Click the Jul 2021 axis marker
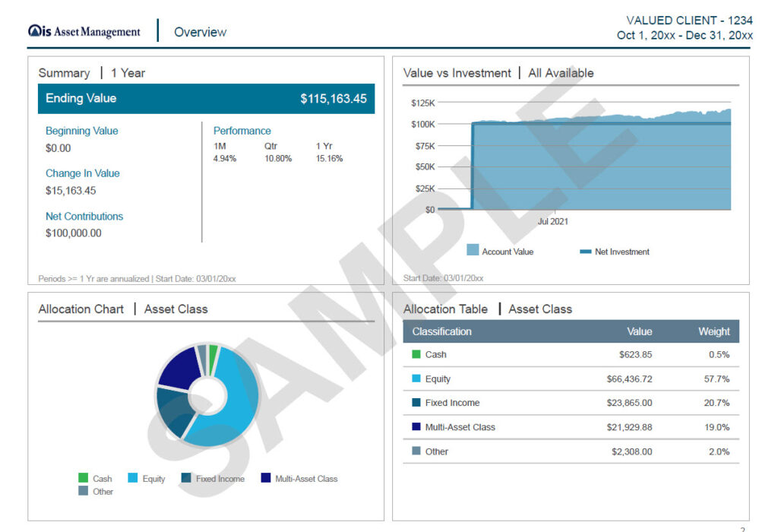Image resolution: width=778 pixels, height=532 pixels. pos(553,221)
